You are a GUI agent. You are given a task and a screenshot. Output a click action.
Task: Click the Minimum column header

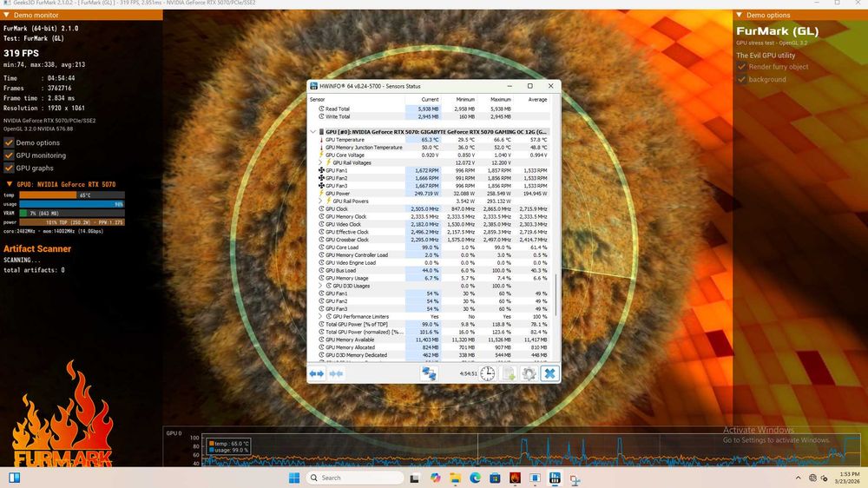click(459, 100)
